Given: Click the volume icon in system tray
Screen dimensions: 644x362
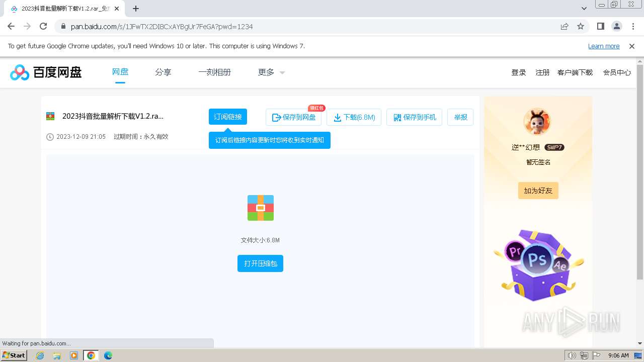Looking at the screenshot, I should pyautogui.click(x=572, y=355).
